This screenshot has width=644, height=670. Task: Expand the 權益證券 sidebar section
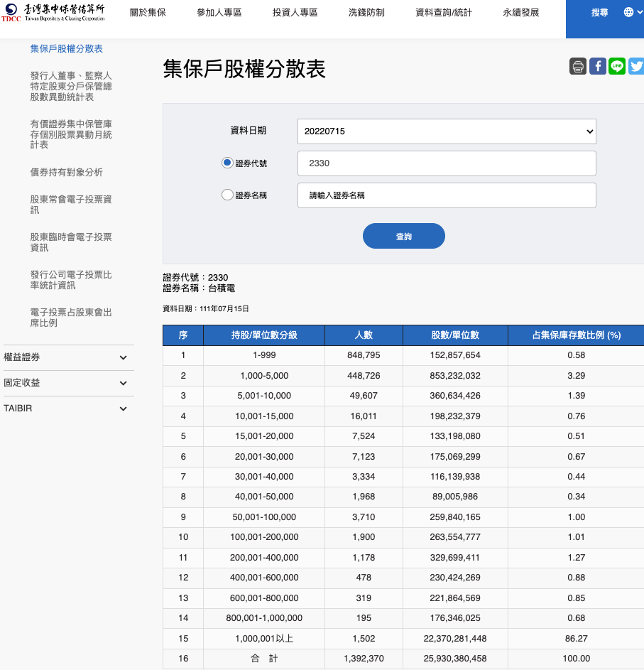[68, 357]
